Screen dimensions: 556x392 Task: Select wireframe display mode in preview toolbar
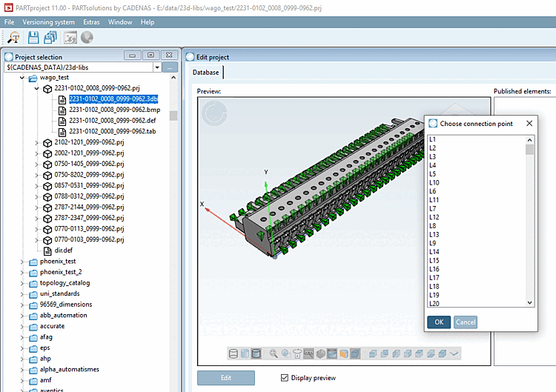pos(233,353)
